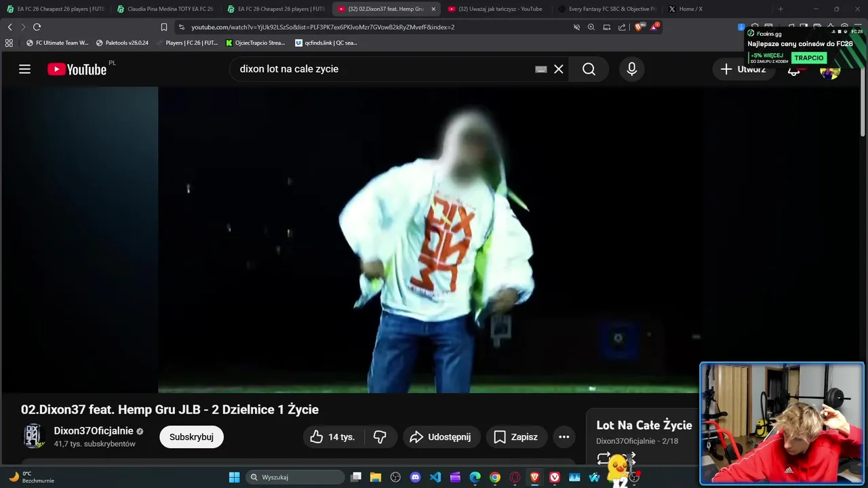Open the Lot Na Całe Życie playlist title
This screenshot has width=868, height=488.
[644, 425]
